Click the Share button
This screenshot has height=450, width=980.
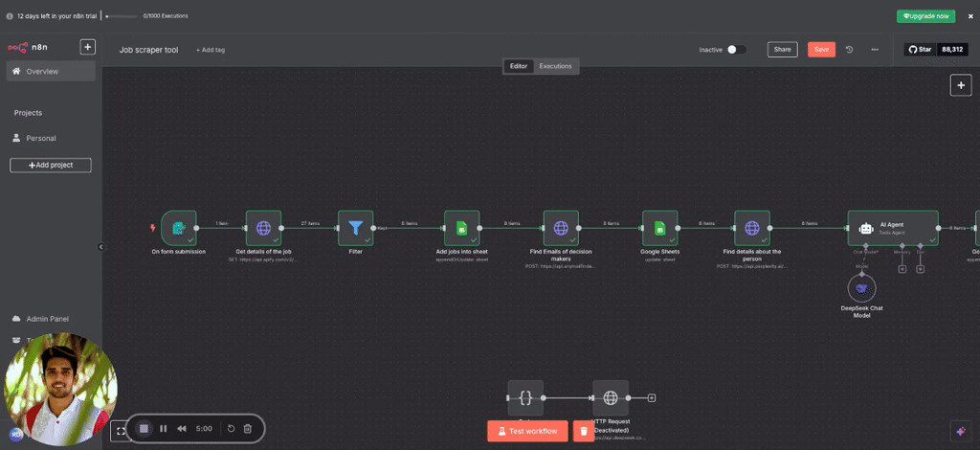click(783, 50)
